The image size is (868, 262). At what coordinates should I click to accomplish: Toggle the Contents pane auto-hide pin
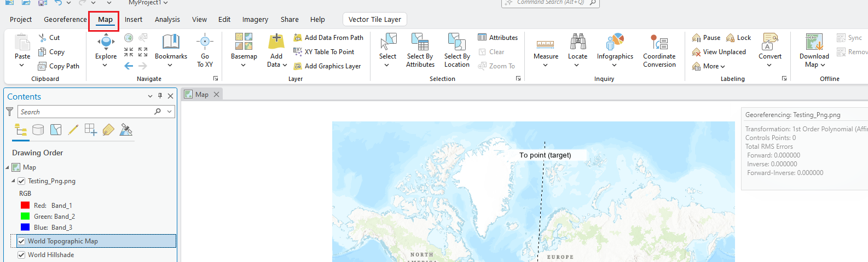(x=160, y=96)
